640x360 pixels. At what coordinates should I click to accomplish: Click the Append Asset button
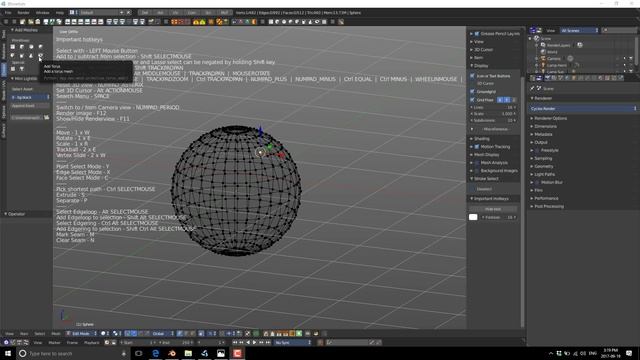pyautogui.click(x=30, y=106)
